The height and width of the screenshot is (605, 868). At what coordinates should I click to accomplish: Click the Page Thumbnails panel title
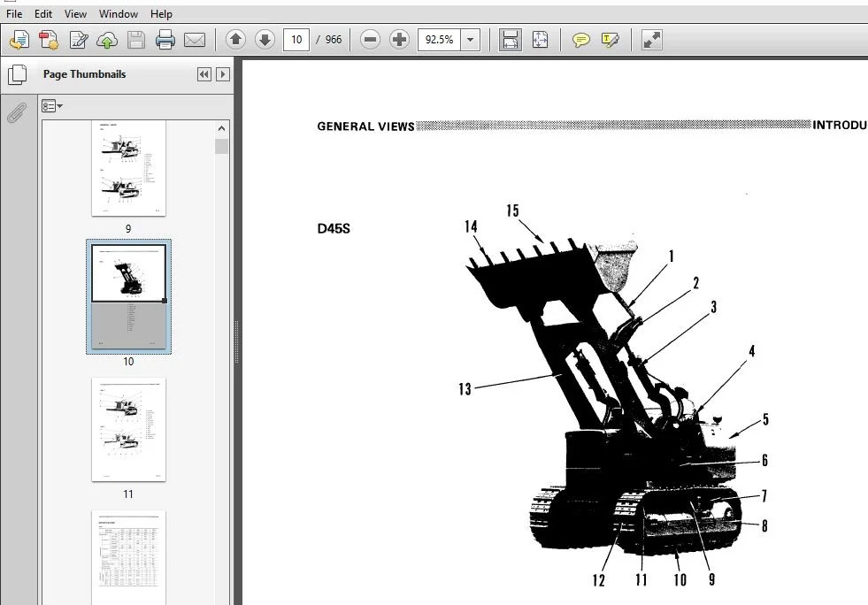[x=84, y=74]
